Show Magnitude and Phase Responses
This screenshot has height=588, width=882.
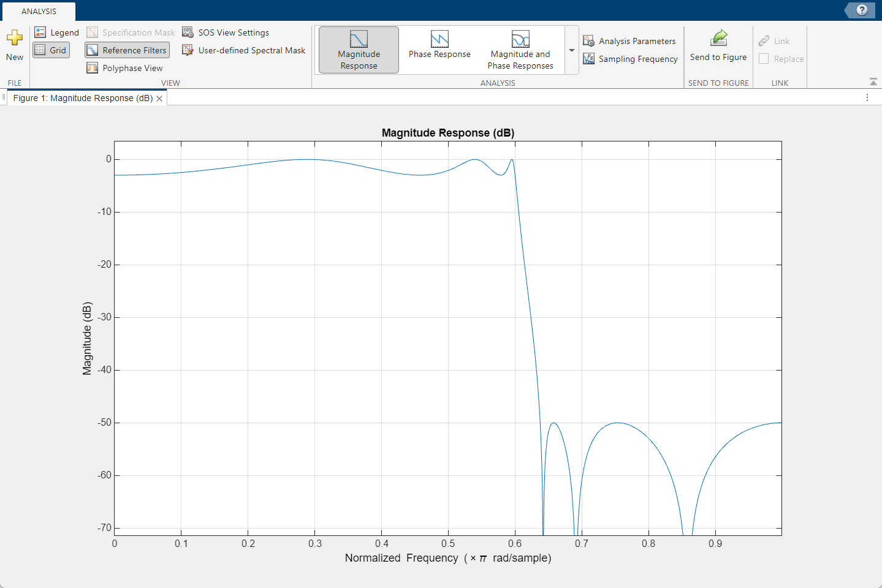point(520,49)
